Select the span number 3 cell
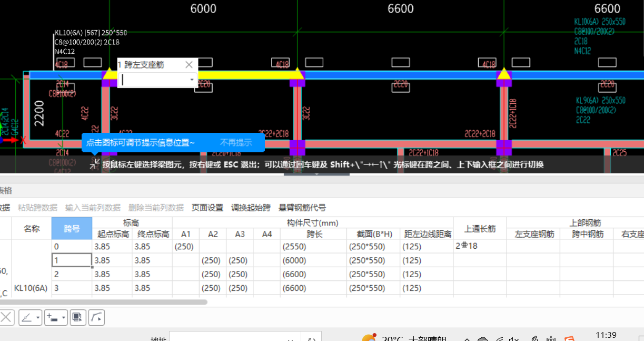 coord(72,288)
